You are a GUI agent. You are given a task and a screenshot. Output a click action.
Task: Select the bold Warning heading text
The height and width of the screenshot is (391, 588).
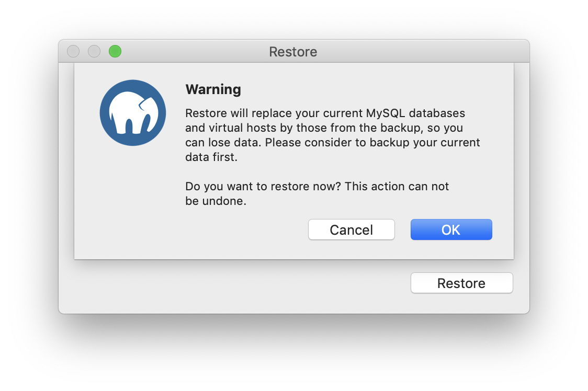point(213,89)
